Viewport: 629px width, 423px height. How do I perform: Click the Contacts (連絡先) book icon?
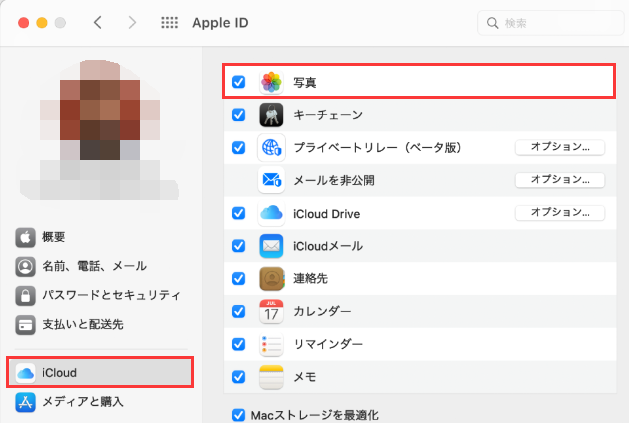tap(271, 279)
